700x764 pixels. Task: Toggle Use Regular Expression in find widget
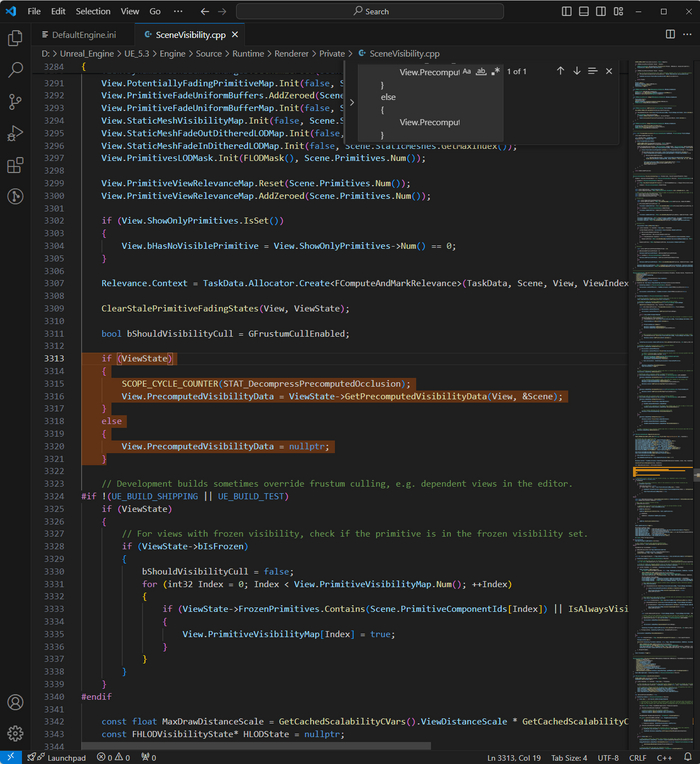click(x=495, y=72)
